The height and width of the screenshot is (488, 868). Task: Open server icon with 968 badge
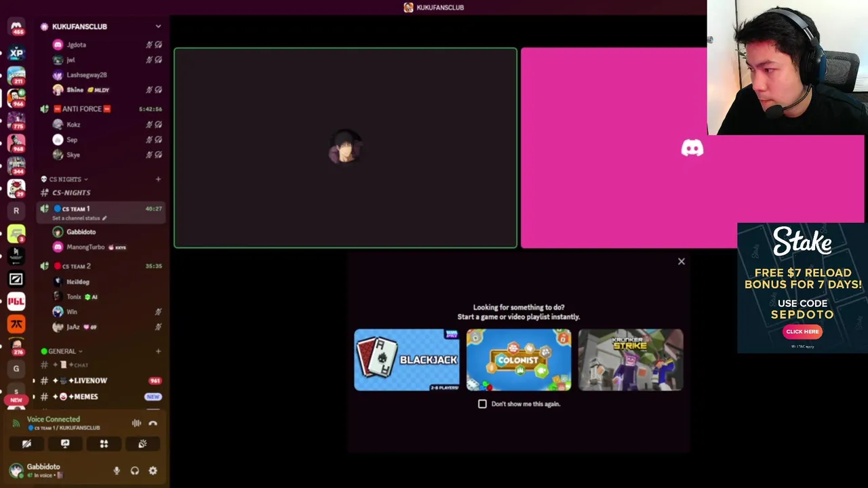16,143
